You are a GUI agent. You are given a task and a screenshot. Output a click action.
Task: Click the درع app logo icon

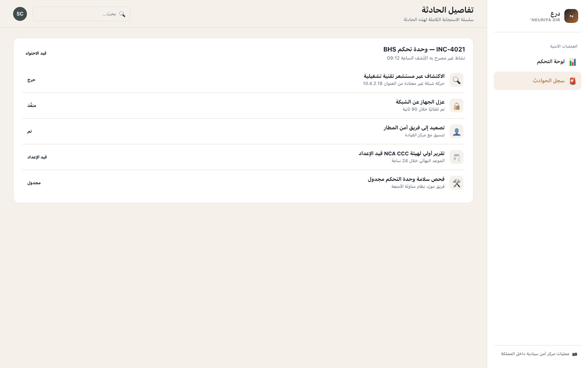coord(571,16)
